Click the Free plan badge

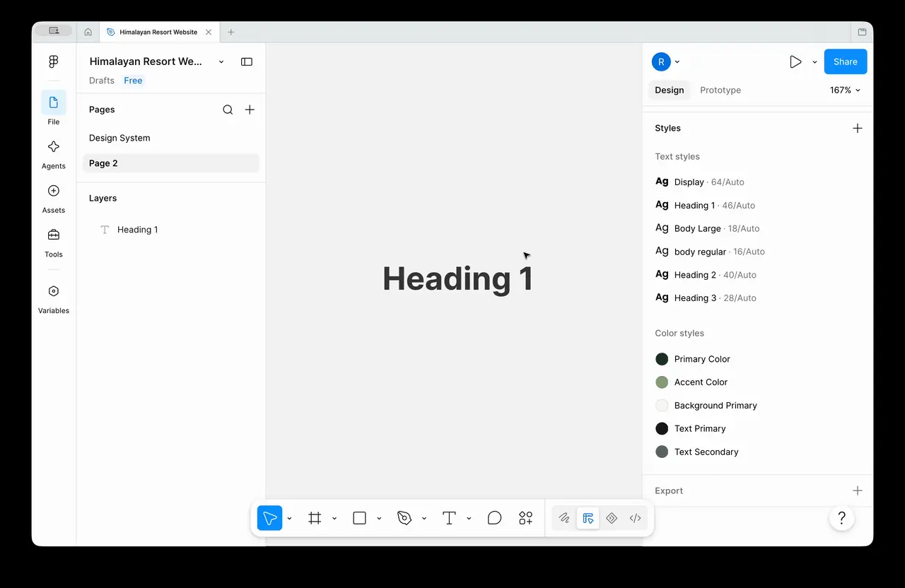(x=133, y=81)
